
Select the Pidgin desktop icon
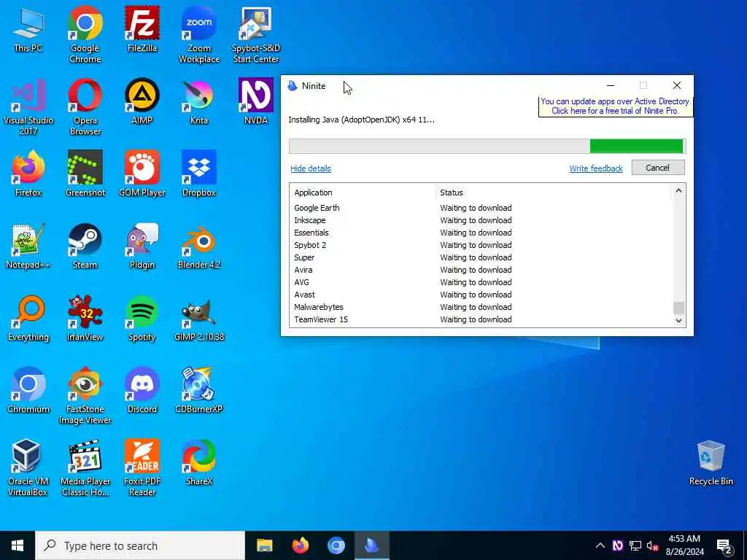(x=142, y=246)
